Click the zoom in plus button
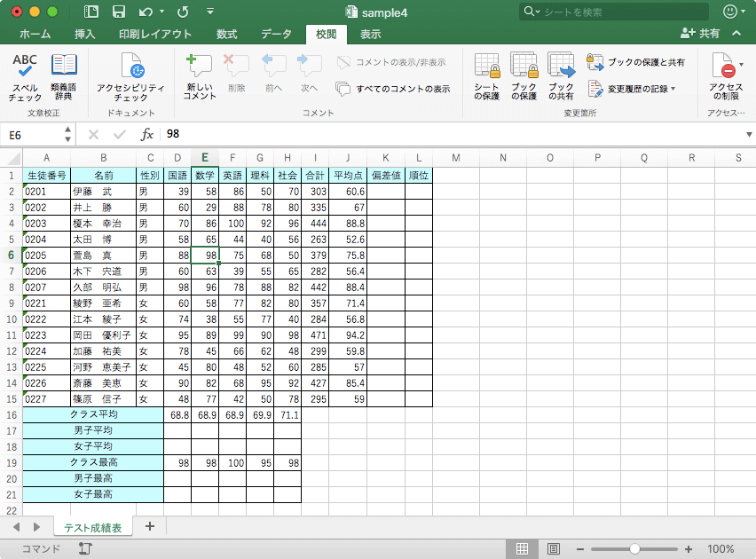Screen dimensions: 756x559 [x=689, y=549]
